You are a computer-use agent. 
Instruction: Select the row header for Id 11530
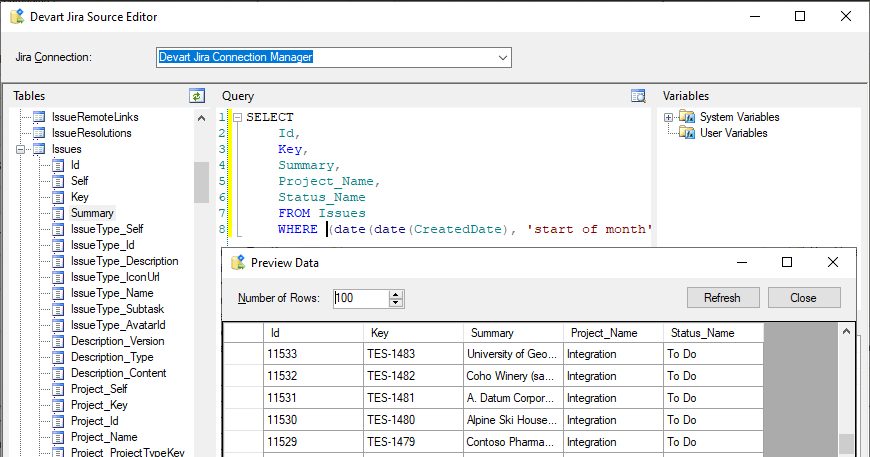pos(244,420)
